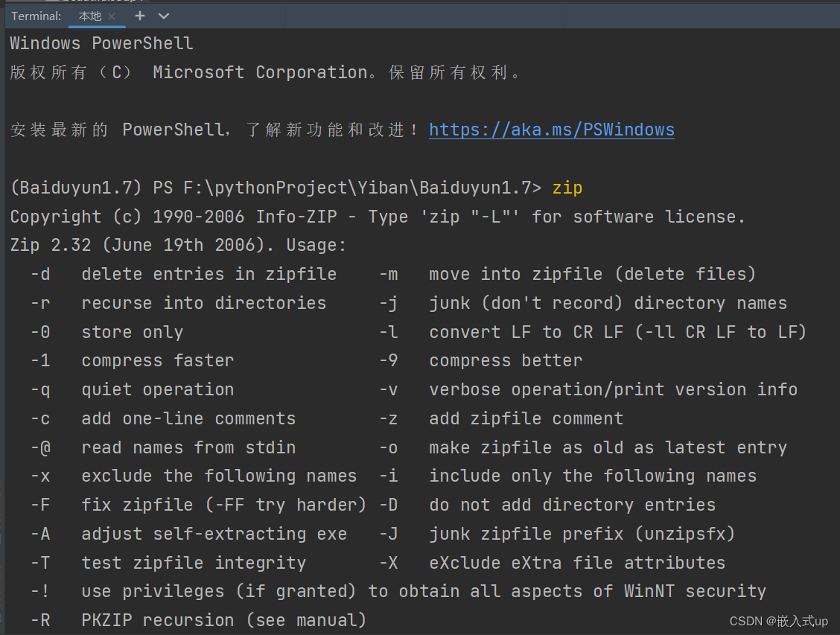840x635 pixels.
Task: Click 'exclude the following names' text
Action: click(219, 476)
